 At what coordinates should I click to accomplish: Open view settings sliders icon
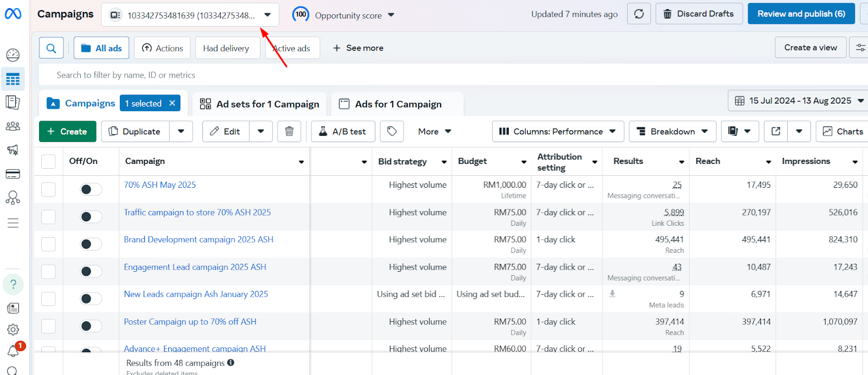(860, 48)
